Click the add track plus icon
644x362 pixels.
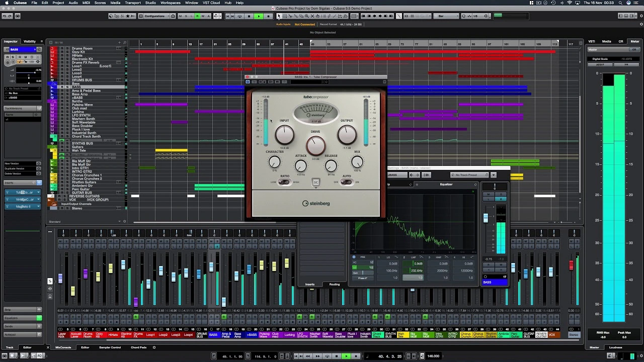point(119,42)
